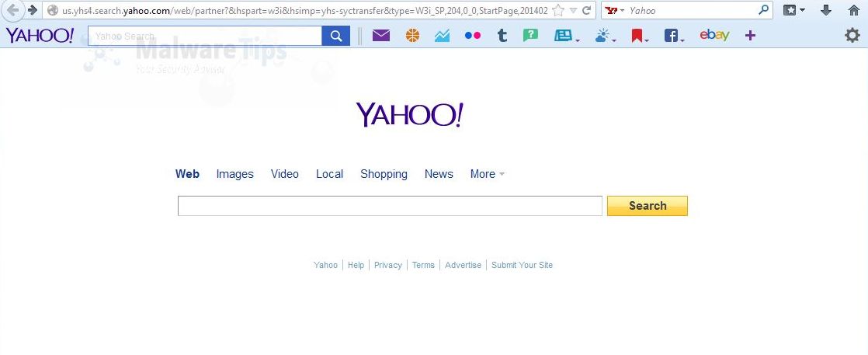Go forward with the browser forward arrow
This screenshot has width=868, height=355.
[32, 10]
